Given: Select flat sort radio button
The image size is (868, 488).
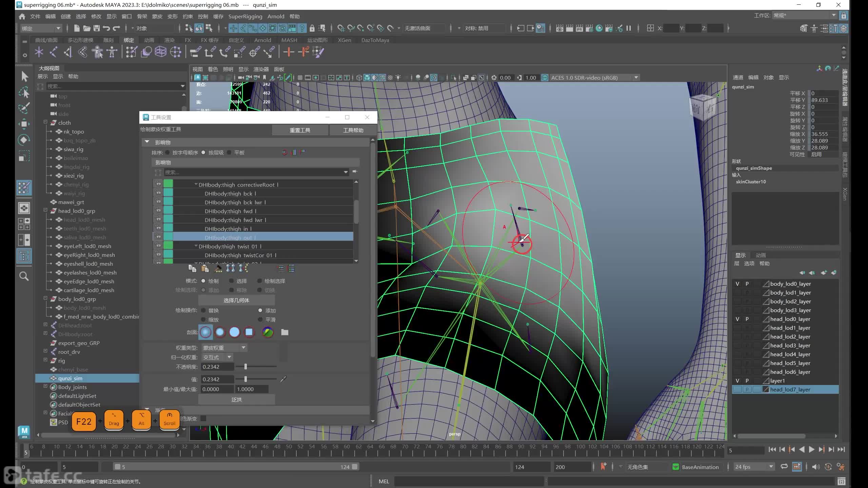Looking at the screenshot, I should click(x=229, y=152).
